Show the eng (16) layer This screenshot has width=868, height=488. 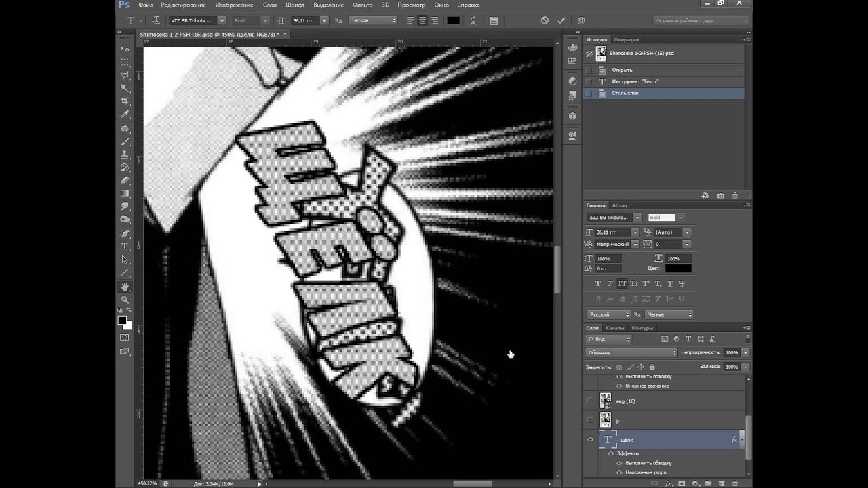pyautogui.click(x=590, y=401)
